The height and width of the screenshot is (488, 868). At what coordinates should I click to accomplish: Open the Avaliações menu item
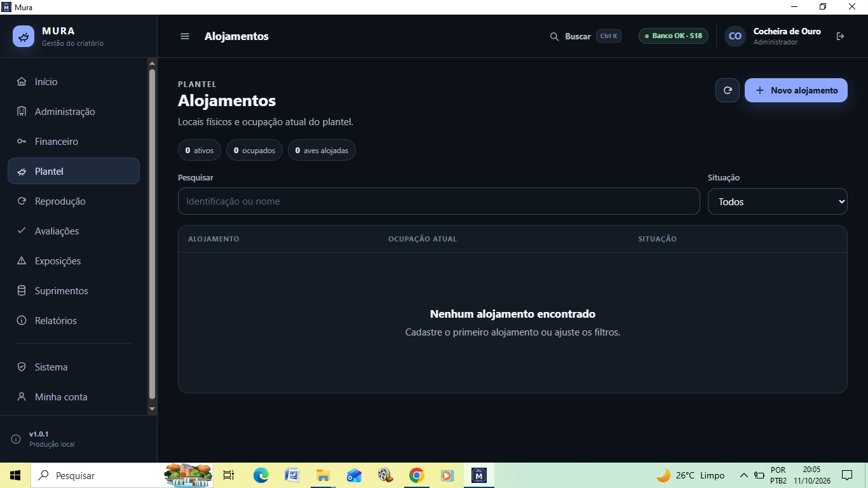coord(74,231)
